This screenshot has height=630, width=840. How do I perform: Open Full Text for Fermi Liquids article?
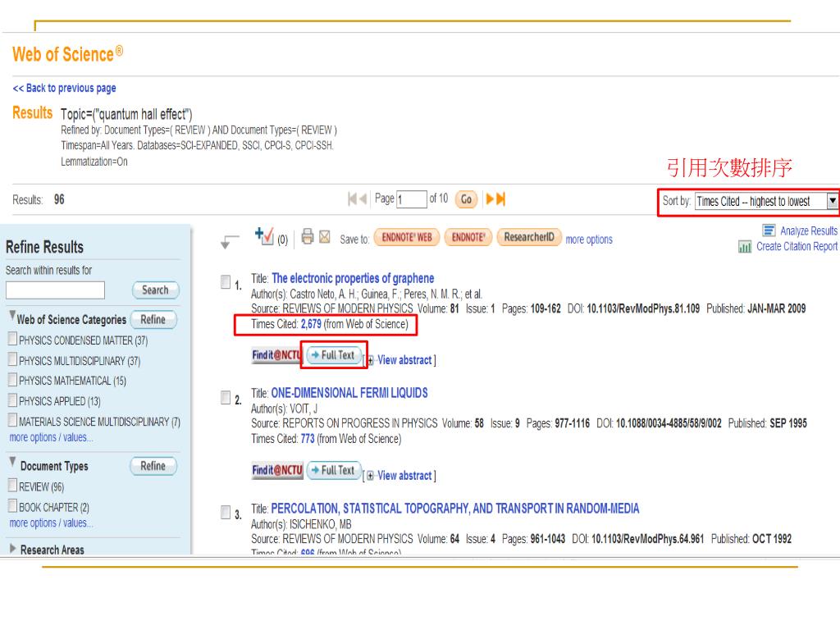pos(335,470)
